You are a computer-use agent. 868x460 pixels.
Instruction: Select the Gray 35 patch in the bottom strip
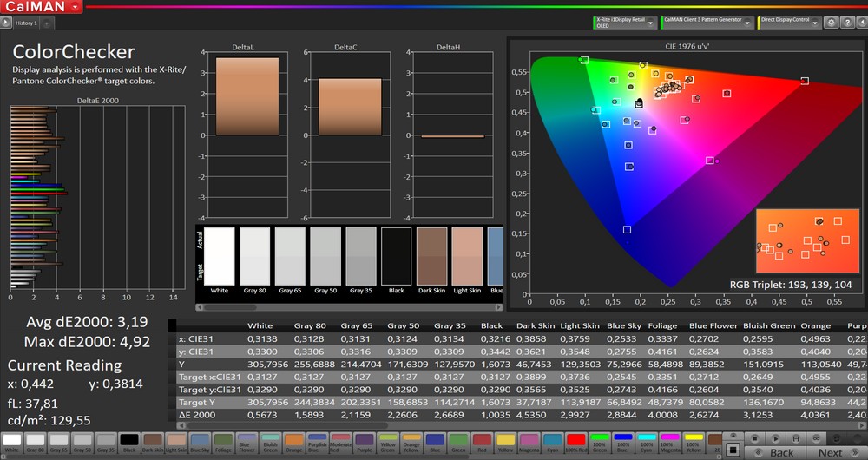click(x=106, y=443)
